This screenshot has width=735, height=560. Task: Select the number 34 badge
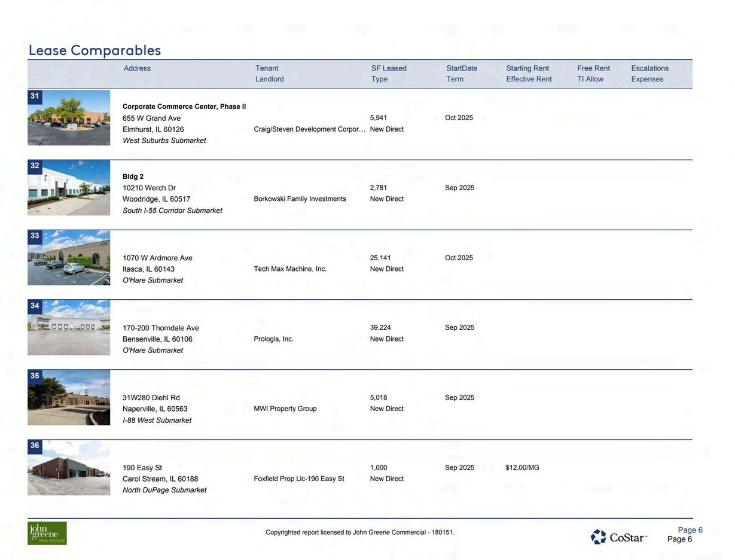pyautogui.click(x=35, y=306)
